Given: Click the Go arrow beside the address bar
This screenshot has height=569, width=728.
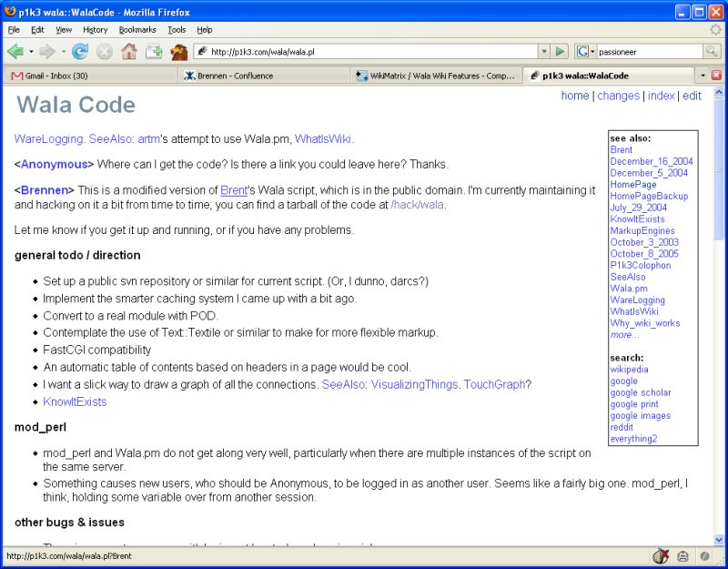Looking at the screenshot, I should (561, 52).
